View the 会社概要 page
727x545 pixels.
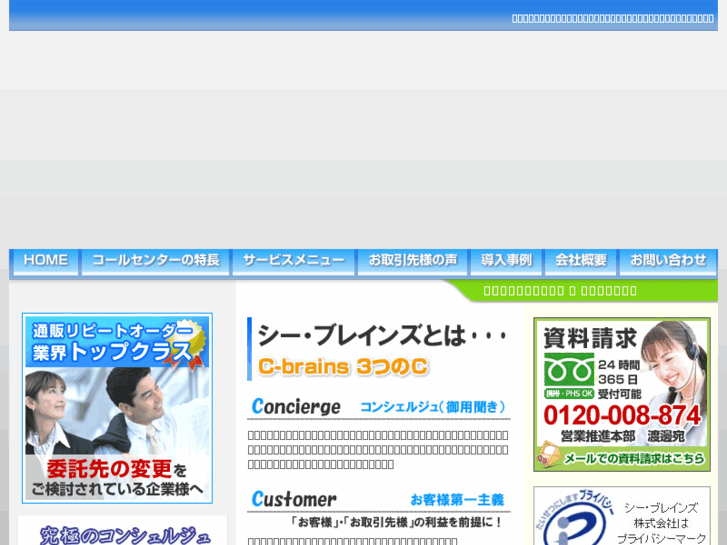(x=580, y=261)
